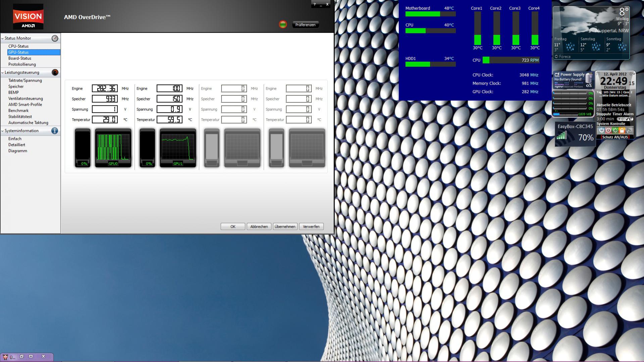Open BEMP page
The image size is (644, 362).
(x=13, y=93)
